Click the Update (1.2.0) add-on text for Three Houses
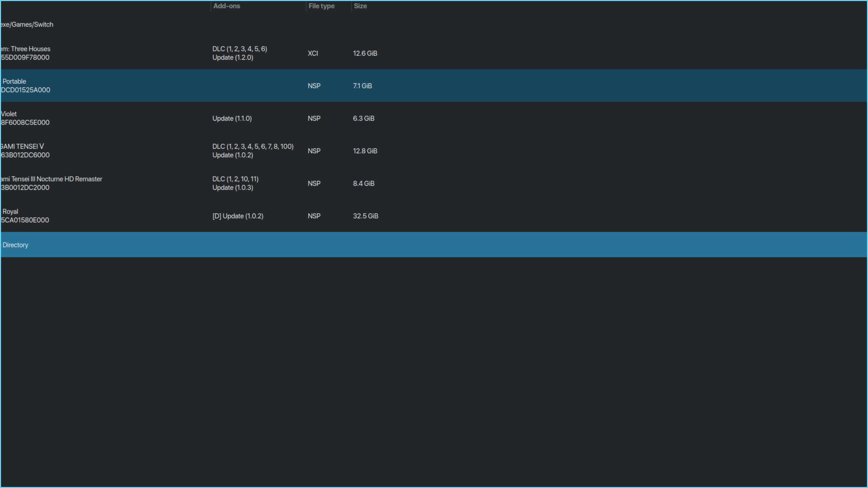 click(x=233, y=57)
